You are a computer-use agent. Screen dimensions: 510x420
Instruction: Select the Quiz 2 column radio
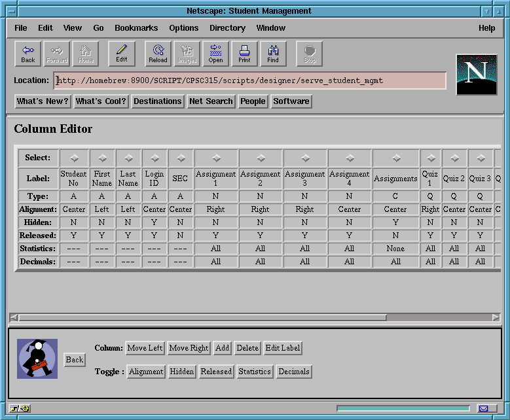point(455,158)
